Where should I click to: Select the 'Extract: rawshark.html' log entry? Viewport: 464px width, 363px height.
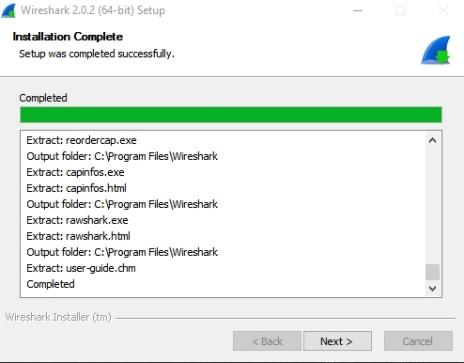78,236
